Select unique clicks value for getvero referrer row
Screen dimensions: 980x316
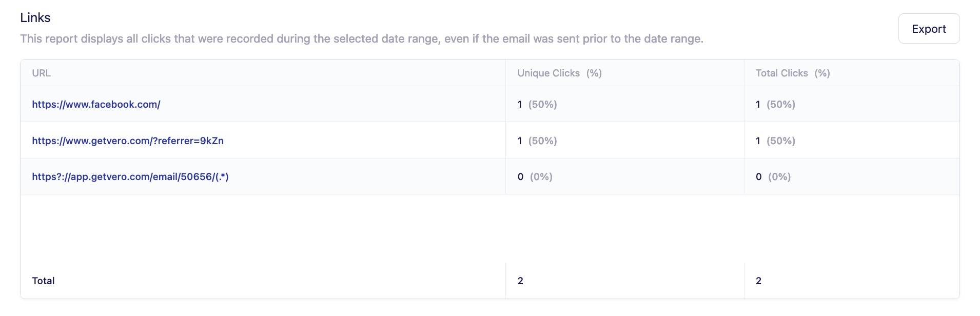pos(520,141)
